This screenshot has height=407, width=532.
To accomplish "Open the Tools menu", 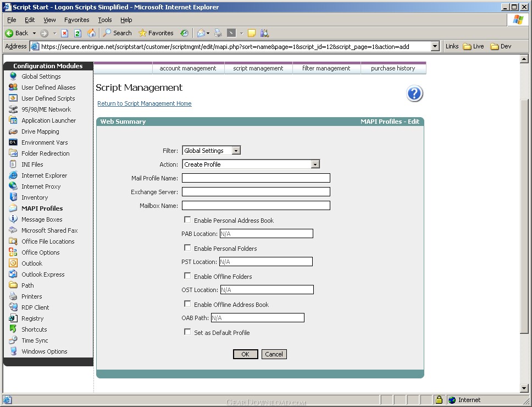I will (105, 20).
